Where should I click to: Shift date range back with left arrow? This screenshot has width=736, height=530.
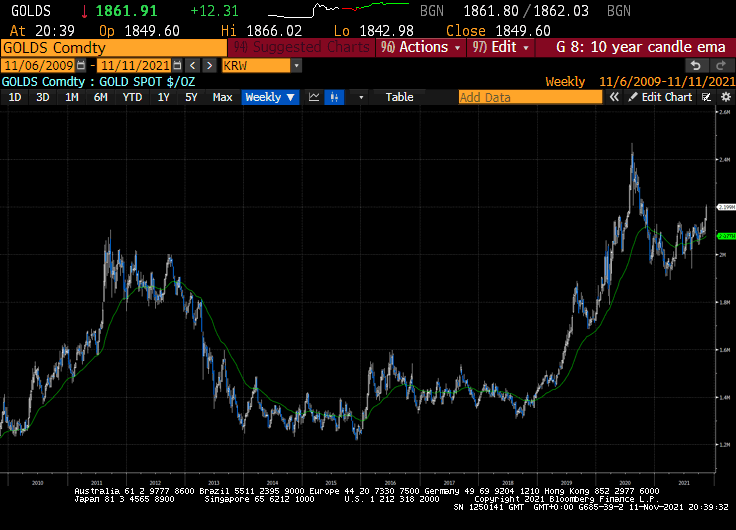coord(192,66)
